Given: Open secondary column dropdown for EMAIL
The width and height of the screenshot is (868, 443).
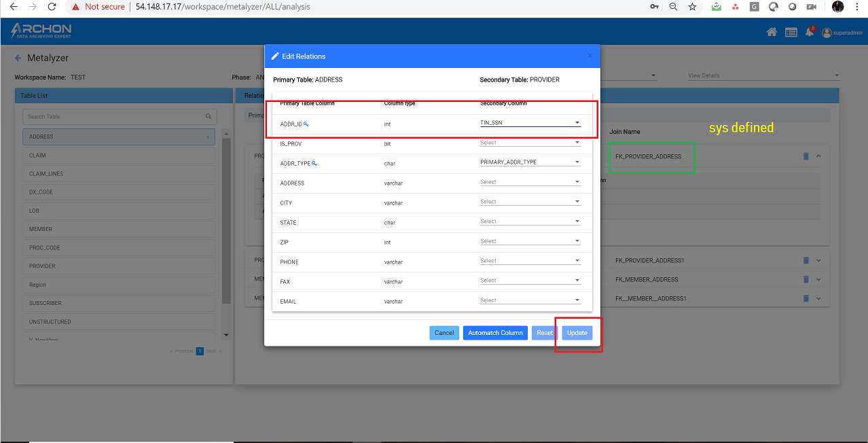Looking at the screenshot, I should click(x=530, y=300).
